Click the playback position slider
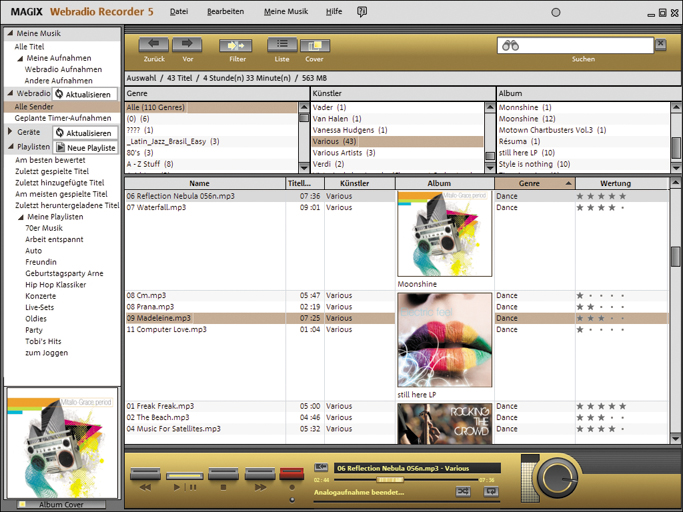 pyautogui.click(x=390, y=480)
